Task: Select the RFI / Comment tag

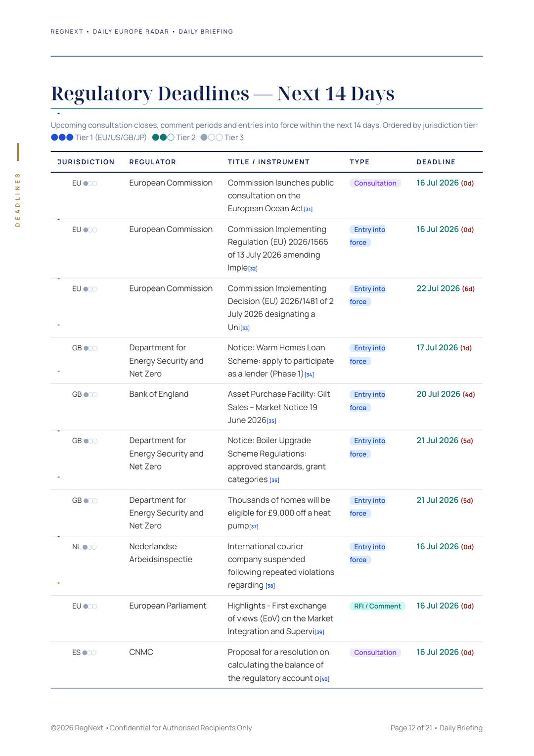Action: point(377,606)
